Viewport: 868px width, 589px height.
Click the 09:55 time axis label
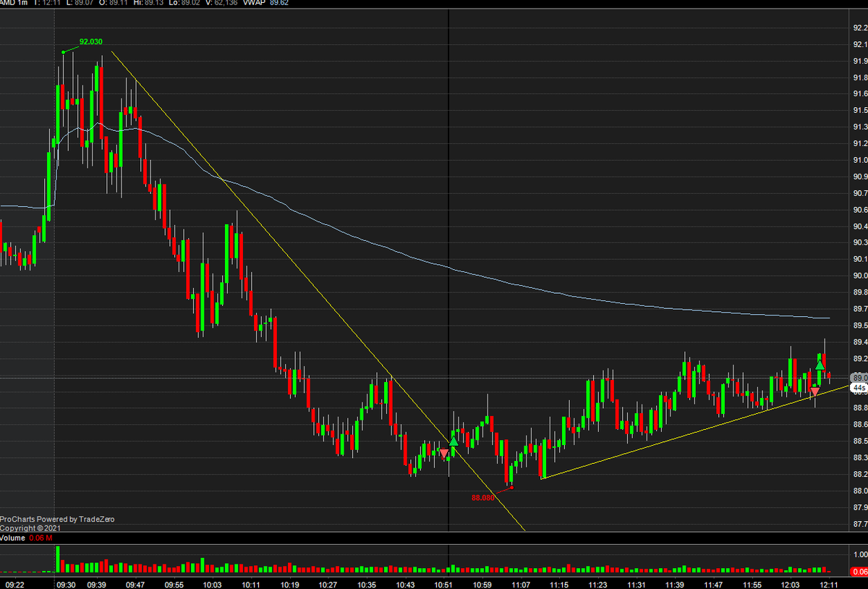(x=174, y=584)
